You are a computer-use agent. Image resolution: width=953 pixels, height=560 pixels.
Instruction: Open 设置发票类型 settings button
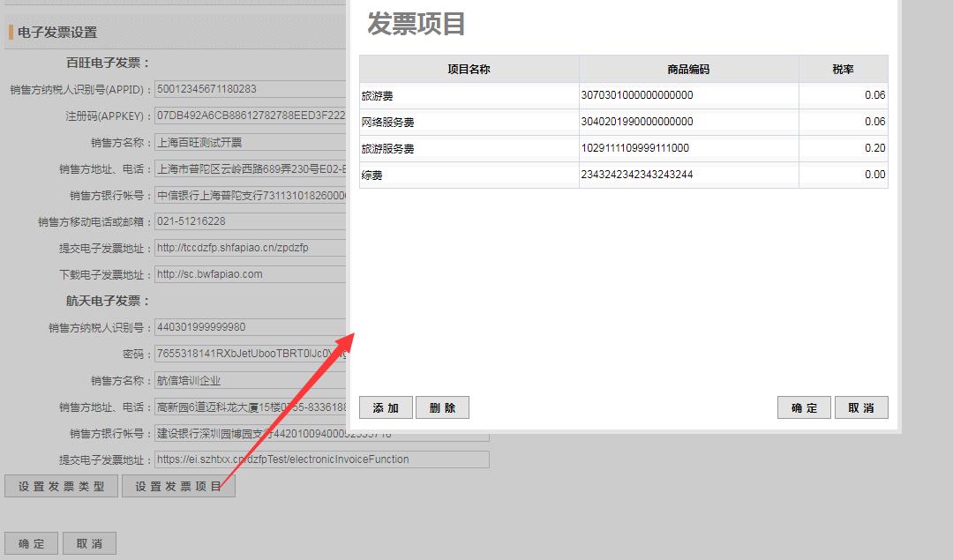click(x=61, y=487)
